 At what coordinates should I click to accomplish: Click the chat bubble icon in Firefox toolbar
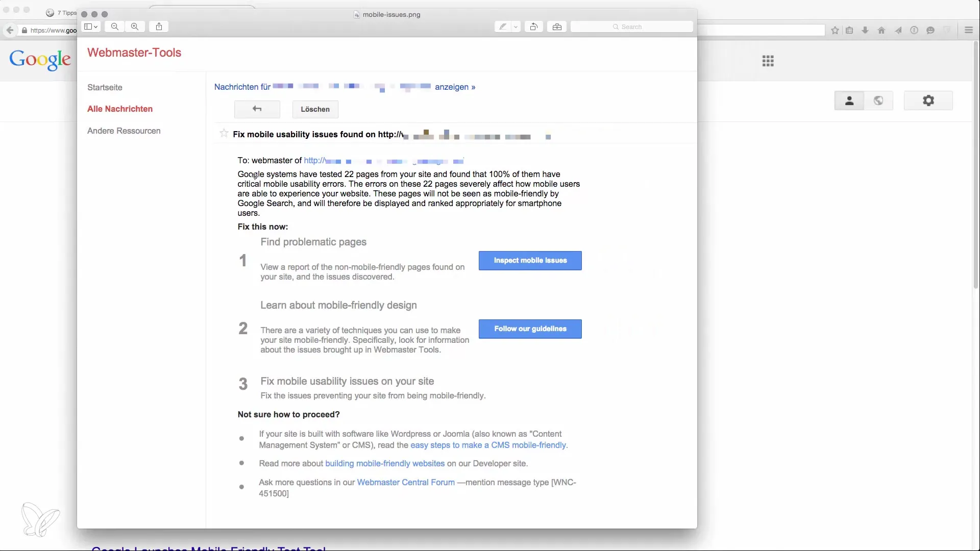tap(930, 30)
